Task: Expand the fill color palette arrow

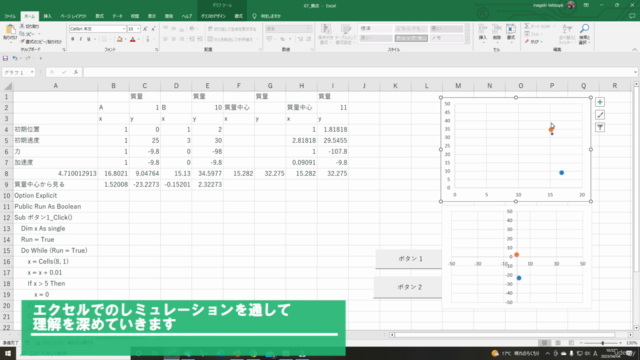Action: coord(125,40)
